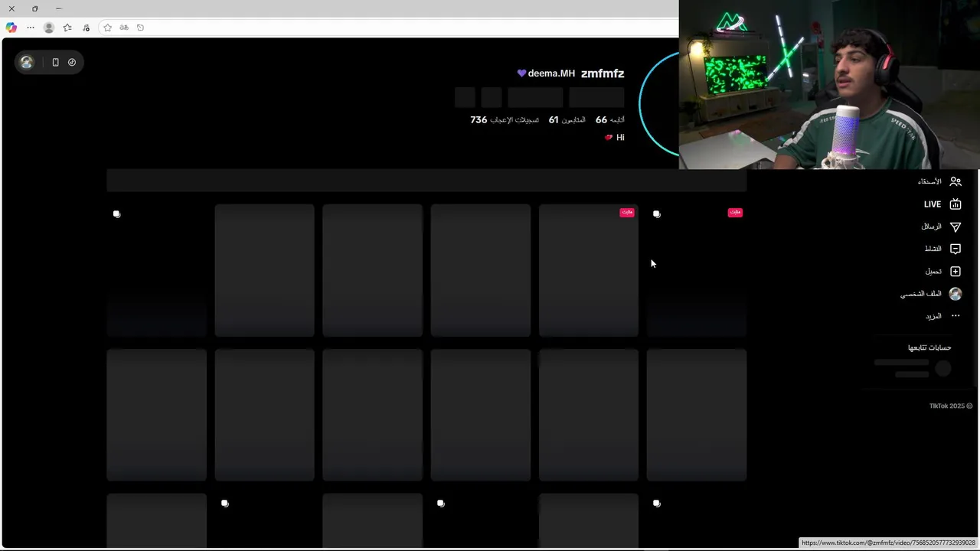The width and height of the screenshot is (980, 551).
Task: Click the TikTok 2025 copyright text
Action: pos(951,406)
